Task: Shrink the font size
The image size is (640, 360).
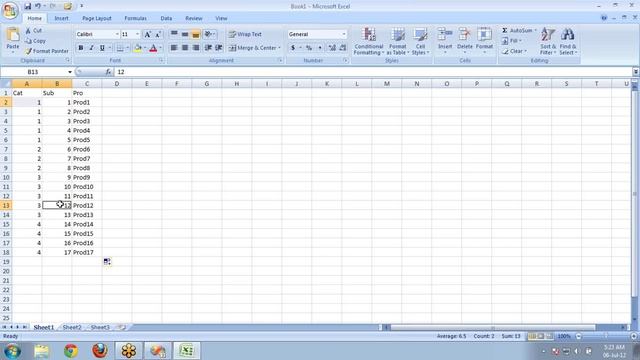Action: pos(158,34)
